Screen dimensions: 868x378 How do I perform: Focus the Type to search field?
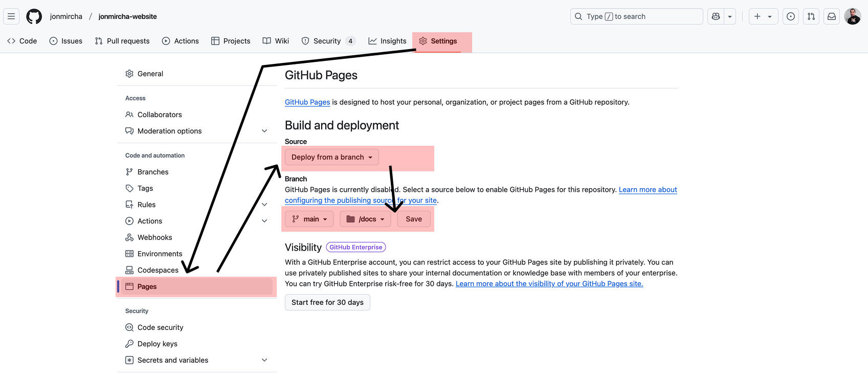coord(636,16)
